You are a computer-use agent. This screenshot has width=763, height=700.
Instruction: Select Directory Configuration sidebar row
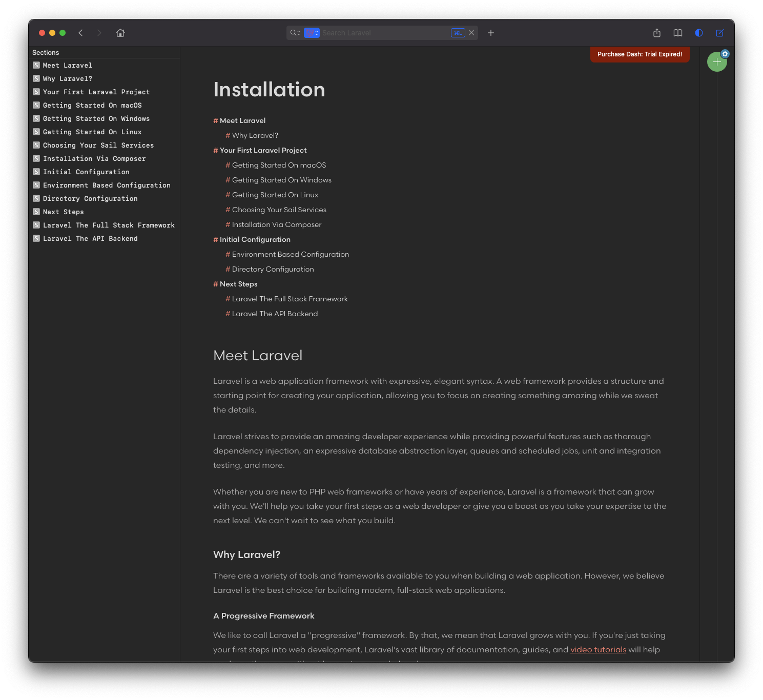tap(105, 199)
